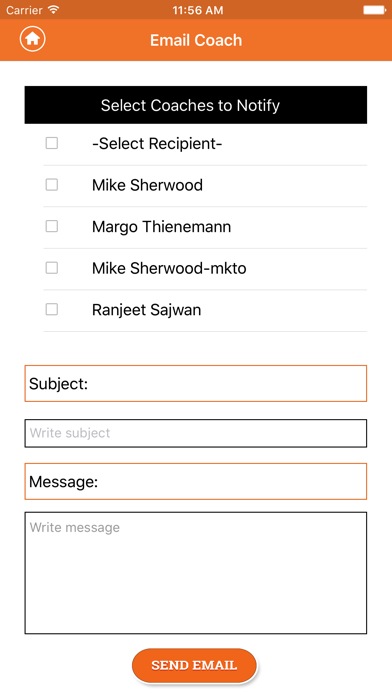
Task: Click the Margo Thienemann name text
Action: click(x=162, y=227)
